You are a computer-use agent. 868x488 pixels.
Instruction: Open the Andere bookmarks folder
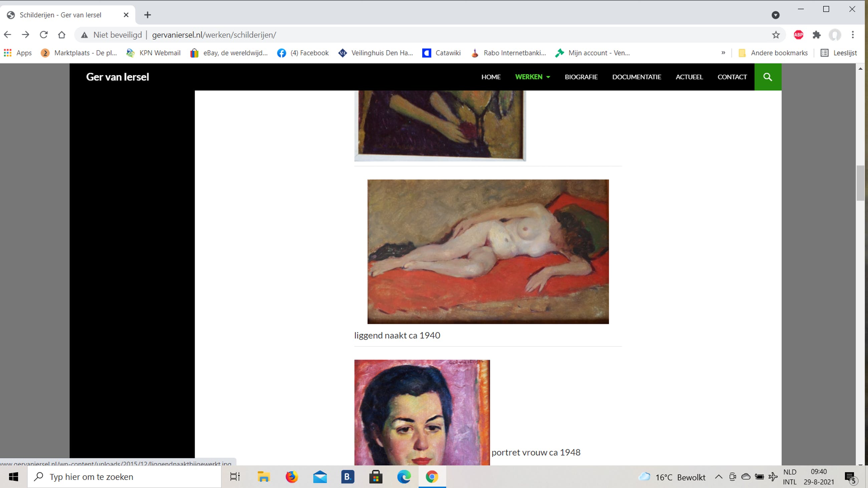773,53
